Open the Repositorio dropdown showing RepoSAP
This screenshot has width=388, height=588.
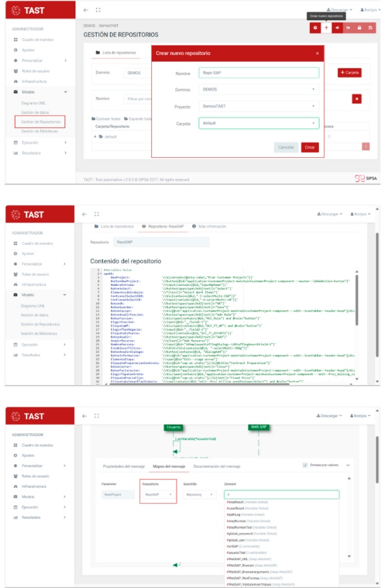tap(158, 495)
